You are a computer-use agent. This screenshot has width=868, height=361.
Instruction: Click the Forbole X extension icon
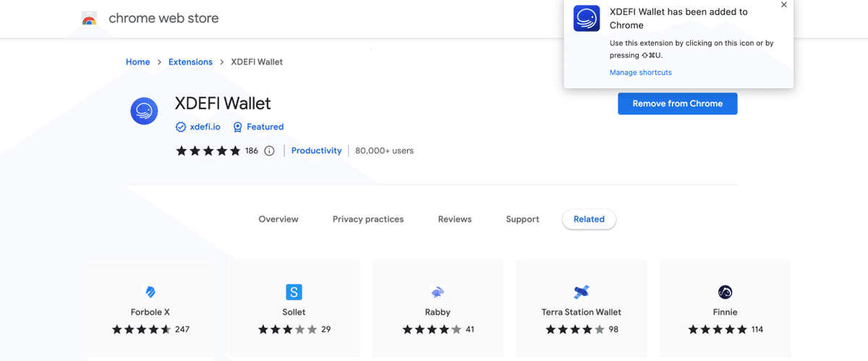[150, 292]
